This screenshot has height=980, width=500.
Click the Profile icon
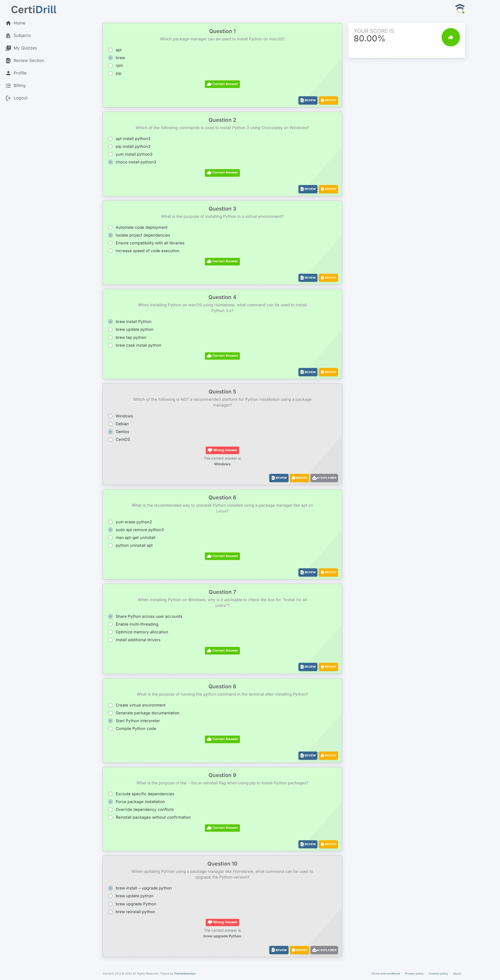[x=8, y=73]
